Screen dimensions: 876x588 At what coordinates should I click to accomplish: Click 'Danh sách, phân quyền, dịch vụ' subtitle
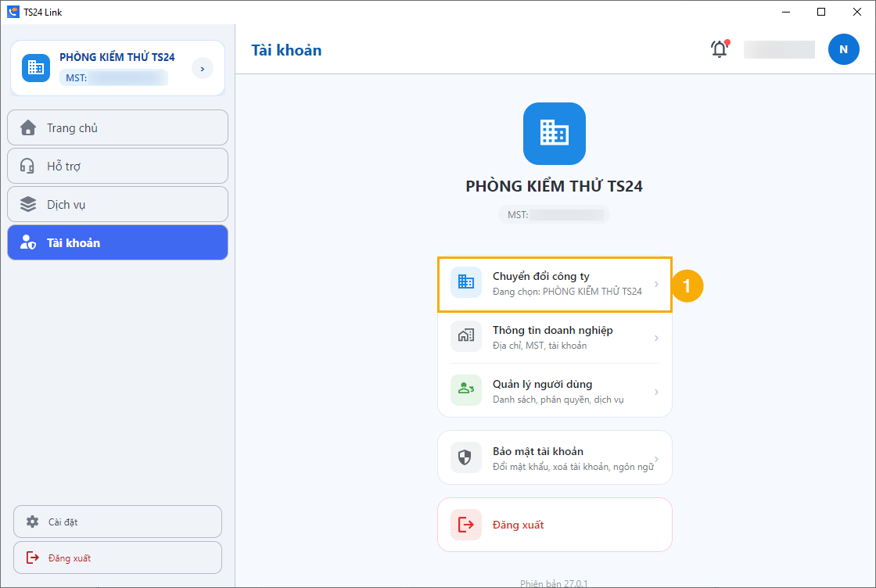click(558, 400)
